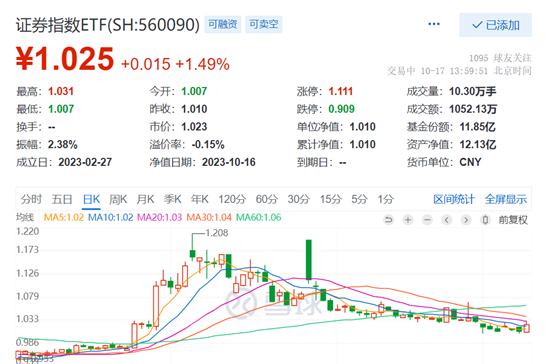Open 区间统计 range statistics link
554x364 pixels.
pyautogui.click(x=454, y=199)
